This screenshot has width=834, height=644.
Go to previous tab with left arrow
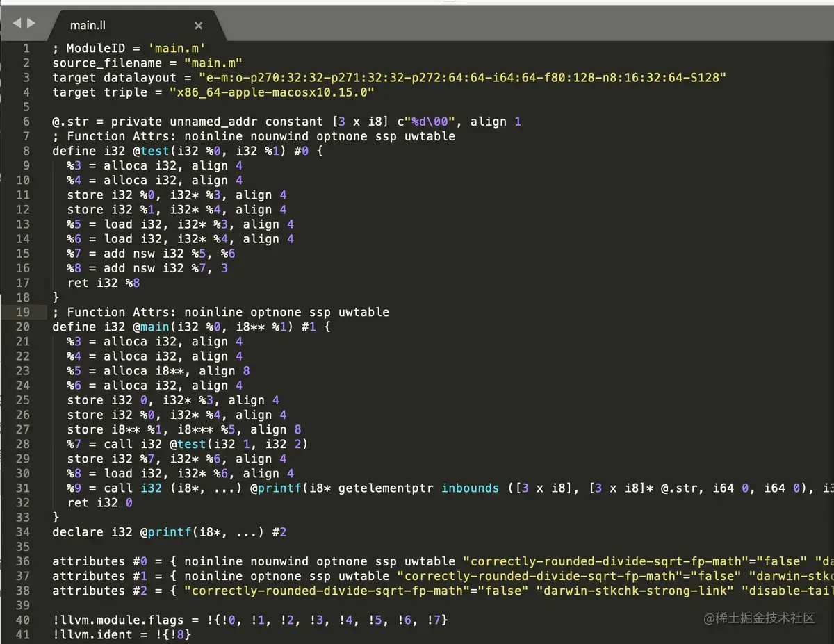pyautogui.click(x=17, y=24)
